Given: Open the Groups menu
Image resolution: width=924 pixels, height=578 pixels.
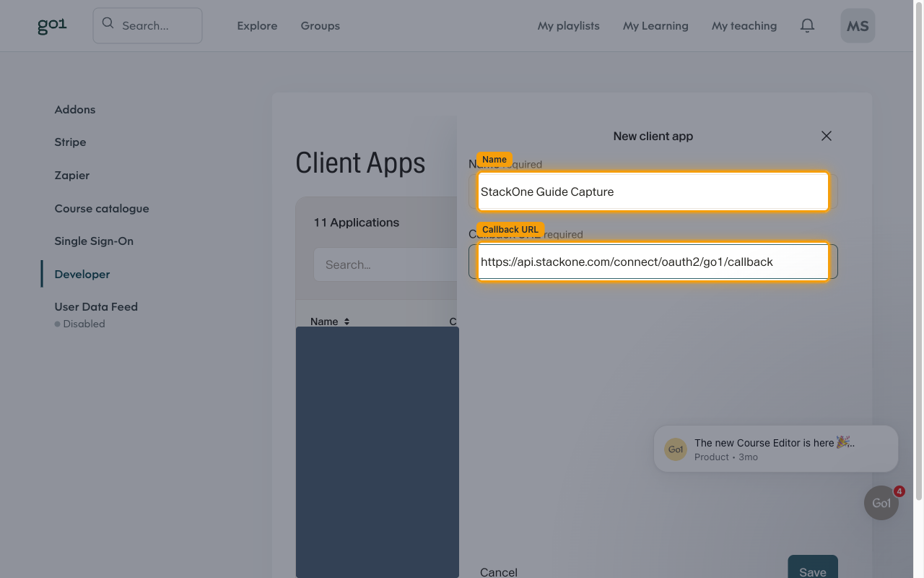Looking at the screenshot, I should [x=321, y=25].
